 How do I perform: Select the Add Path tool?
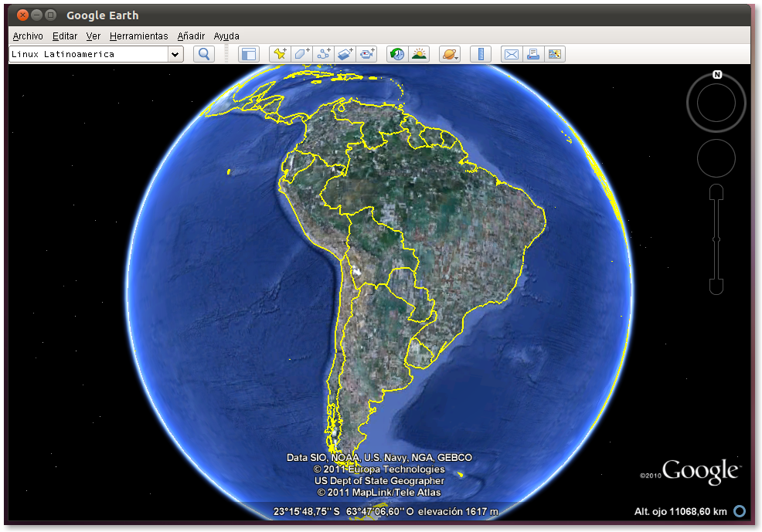(x=323, y=54)
